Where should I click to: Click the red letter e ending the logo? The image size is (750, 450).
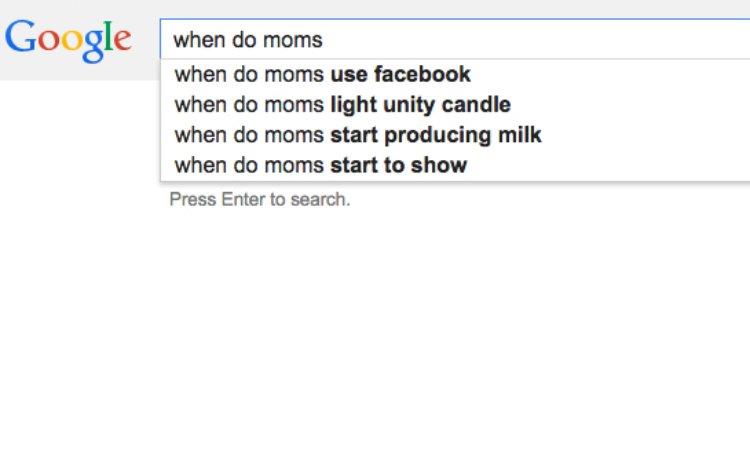[x=122, y=40]
